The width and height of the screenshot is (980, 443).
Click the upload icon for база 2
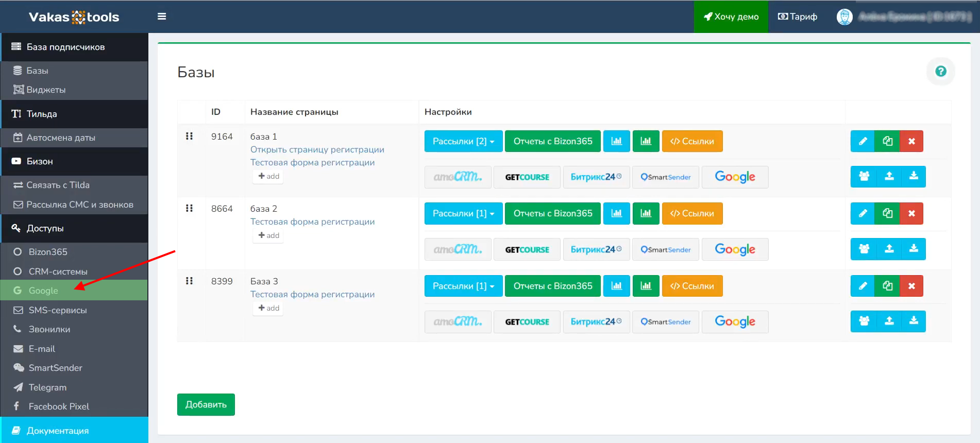889,249
